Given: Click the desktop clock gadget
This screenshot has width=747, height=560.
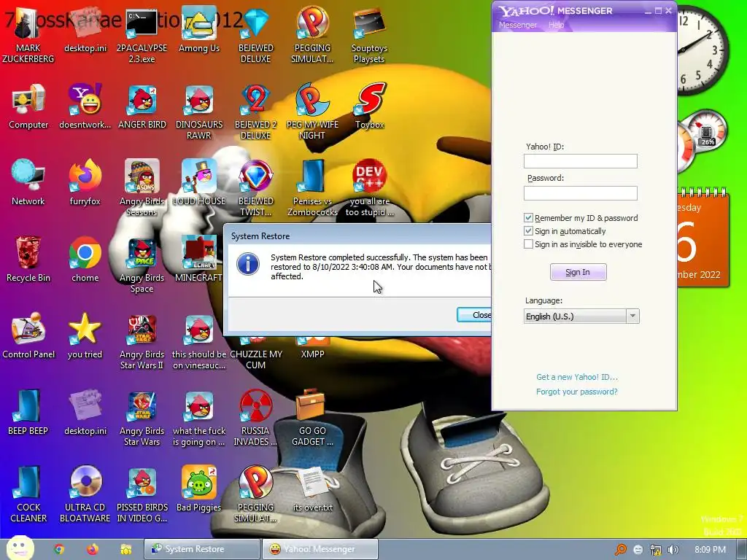Looking at the screenshot, I should click(x=702, y=50).
